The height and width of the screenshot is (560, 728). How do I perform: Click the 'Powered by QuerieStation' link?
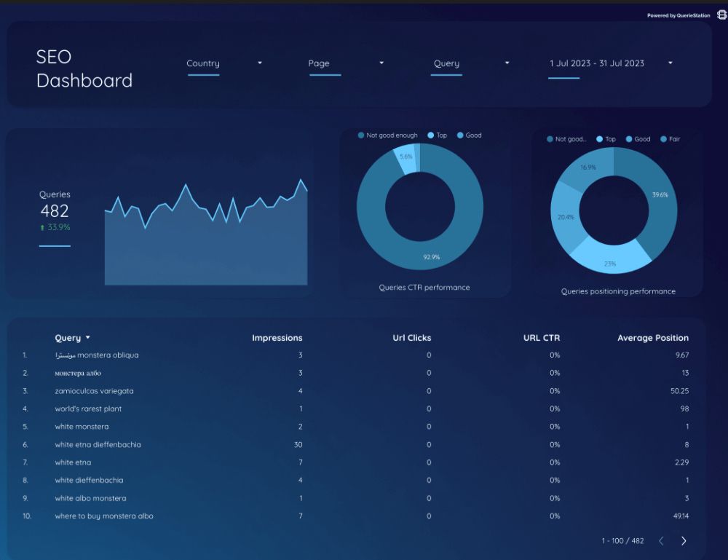678,15
